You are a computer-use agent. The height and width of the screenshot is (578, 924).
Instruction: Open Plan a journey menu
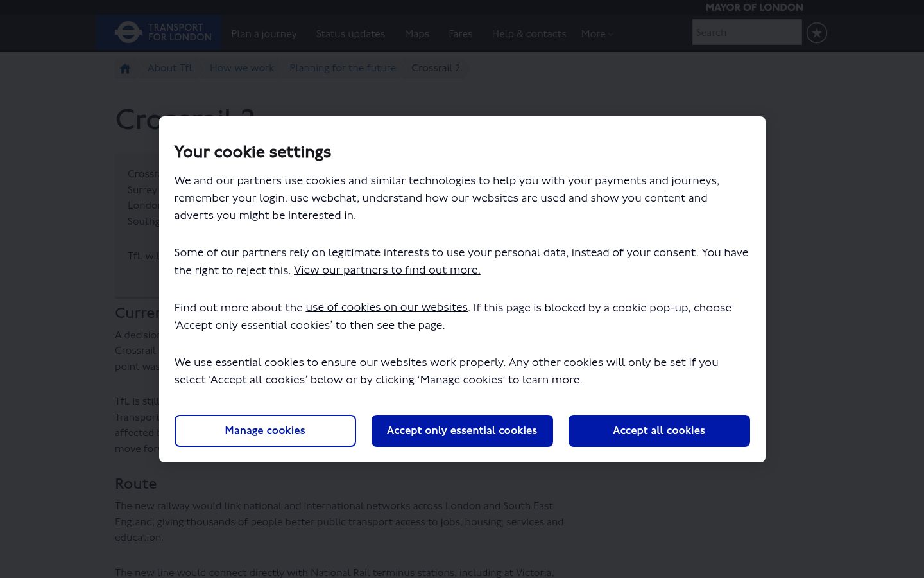[264, 34]
